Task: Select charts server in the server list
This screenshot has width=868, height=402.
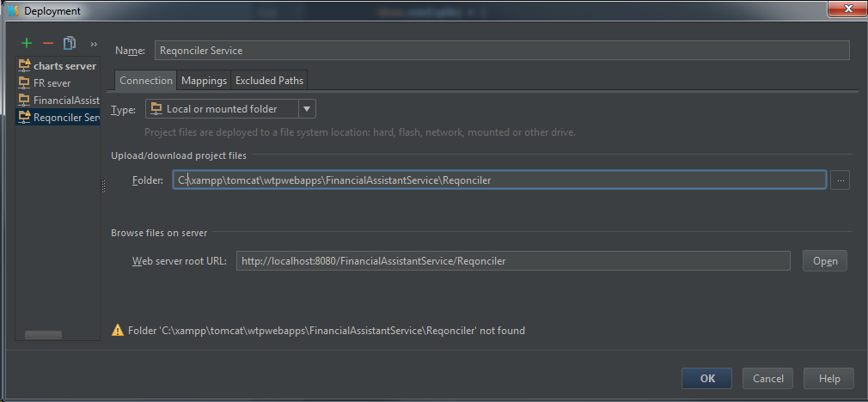Action: (x=58, y=66)
